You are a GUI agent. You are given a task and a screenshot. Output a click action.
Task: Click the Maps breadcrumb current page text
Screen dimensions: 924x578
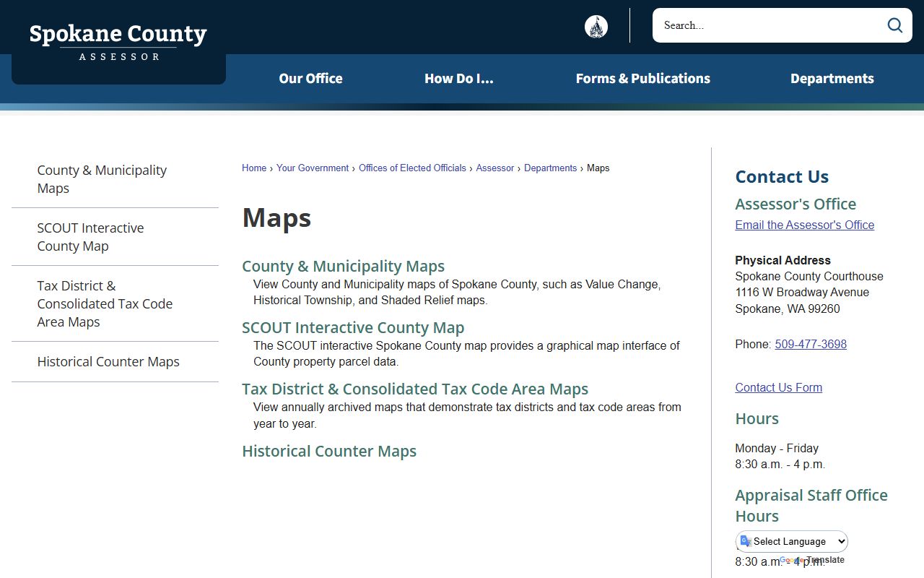(598, 168)
